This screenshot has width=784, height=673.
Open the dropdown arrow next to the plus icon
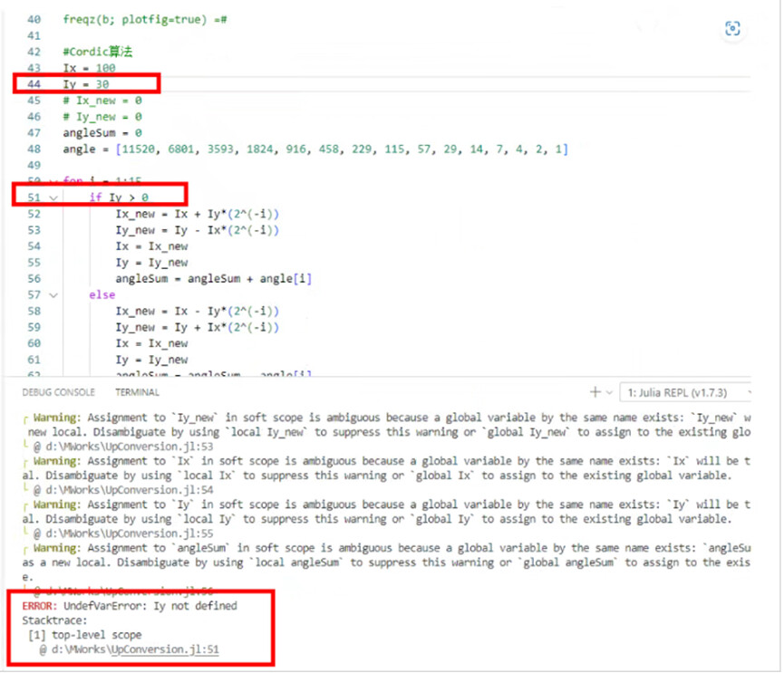609,393
